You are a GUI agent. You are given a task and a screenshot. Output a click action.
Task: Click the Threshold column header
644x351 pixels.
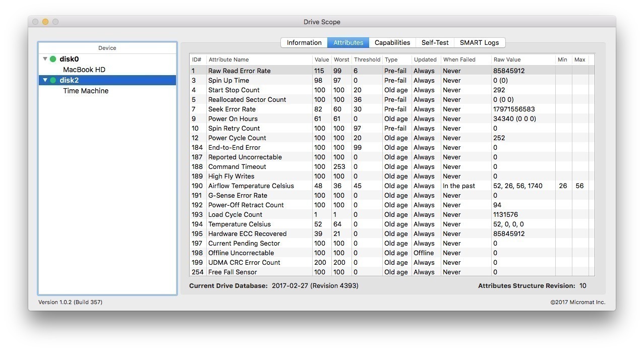click(367, 60)
